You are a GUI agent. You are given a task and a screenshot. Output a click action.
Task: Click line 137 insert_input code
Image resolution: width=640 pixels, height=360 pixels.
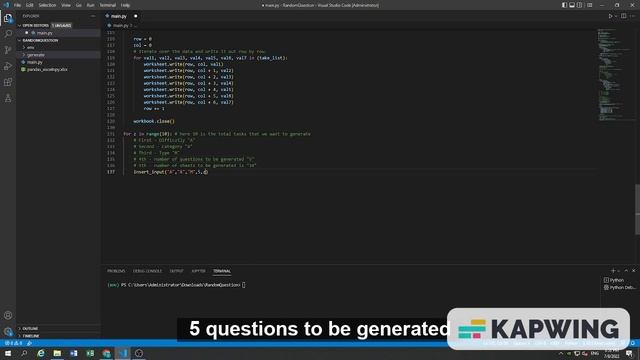(171, 172)
